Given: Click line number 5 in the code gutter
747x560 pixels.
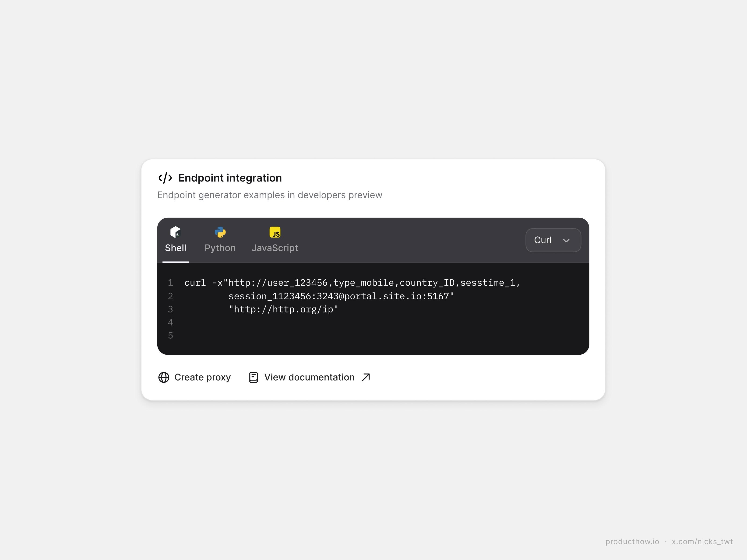Looking at the screenshot, I should pyautogui.click(x=171, y=336).
